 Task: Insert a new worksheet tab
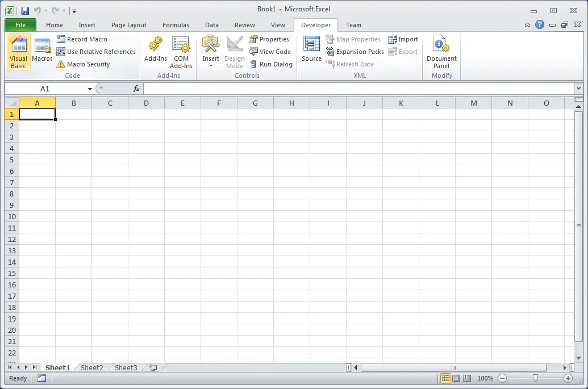153,367
